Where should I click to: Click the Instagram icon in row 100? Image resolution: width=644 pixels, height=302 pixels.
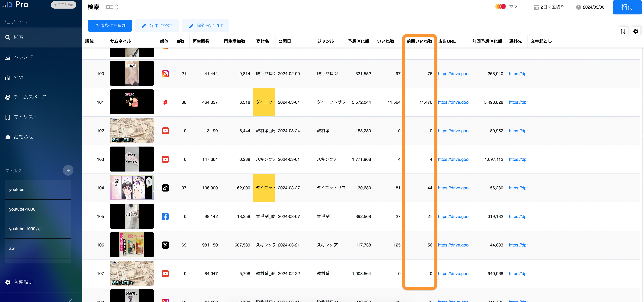165,74
